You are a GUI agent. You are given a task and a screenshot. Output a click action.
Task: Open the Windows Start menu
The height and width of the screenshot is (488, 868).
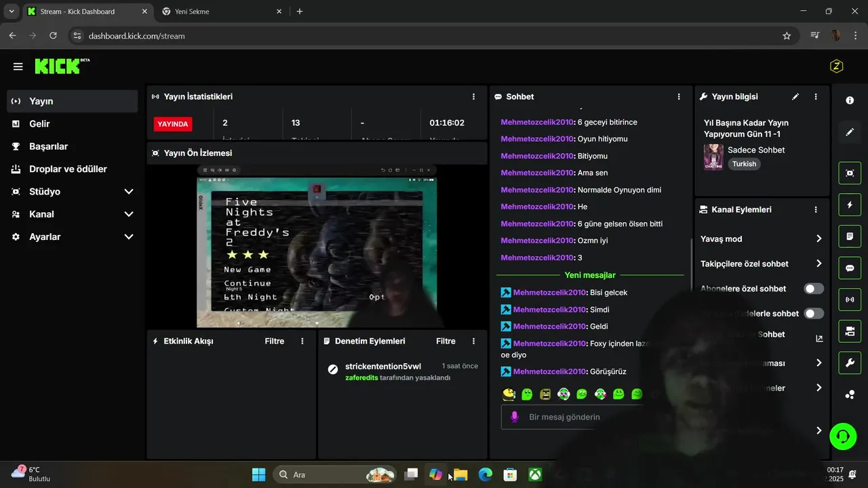pos(258,474)
